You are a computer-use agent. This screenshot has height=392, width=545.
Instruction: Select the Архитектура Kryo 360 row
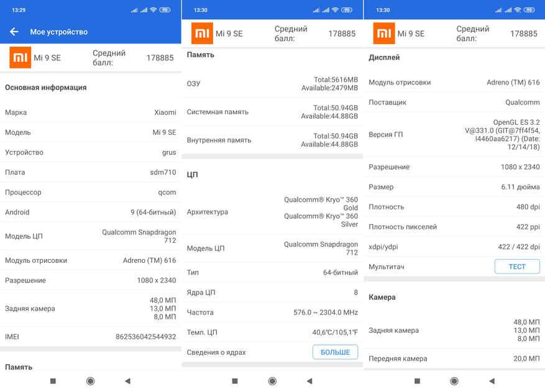[272, 212]
